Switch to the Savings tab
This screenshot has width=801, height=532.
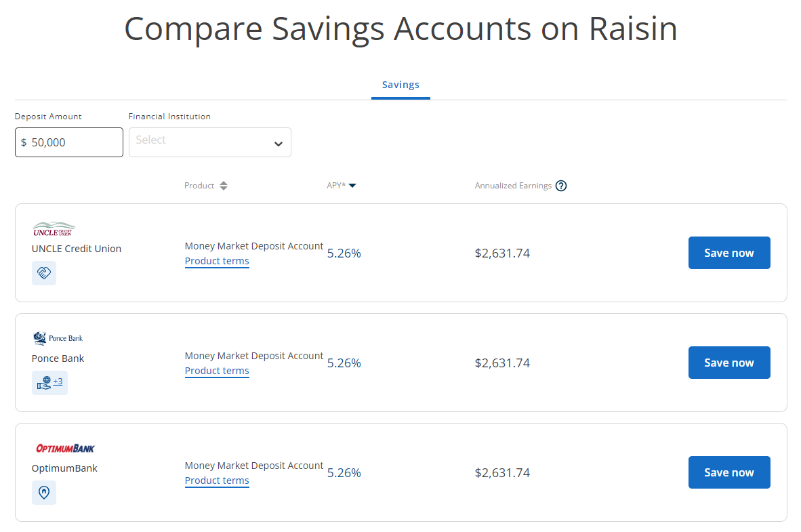pos(400,85)
